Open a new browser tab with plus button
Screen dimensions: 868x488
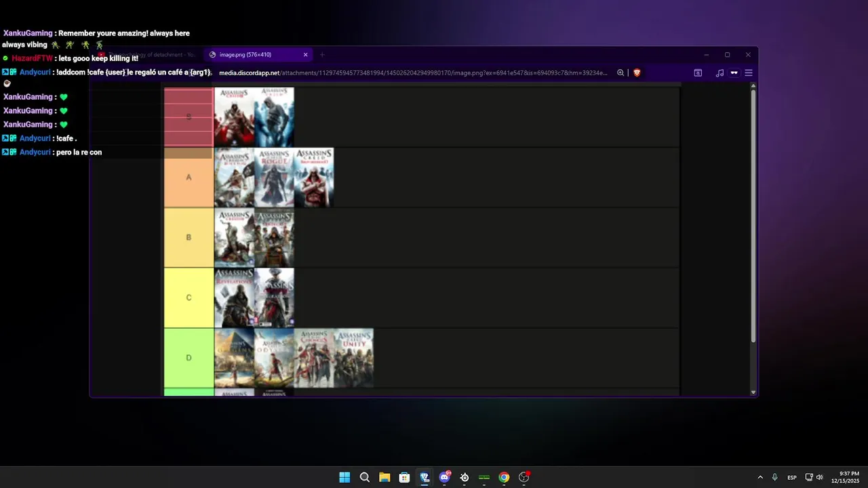point(322,55)
